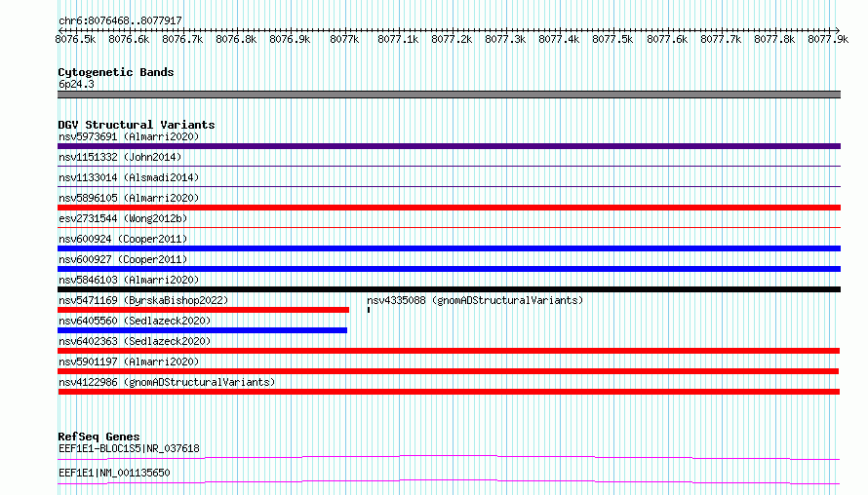The image size is (868, 495).
Task: Click the black nsv5846103 variant bar
Action: coord(449,289)
